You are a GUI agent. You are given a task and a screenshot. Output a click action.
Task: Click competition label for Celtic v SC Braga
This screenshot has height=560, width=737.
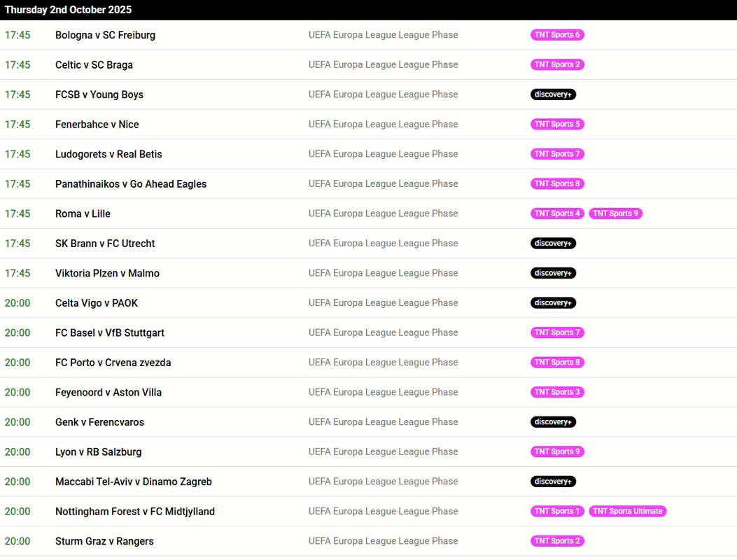coord(383,64)
